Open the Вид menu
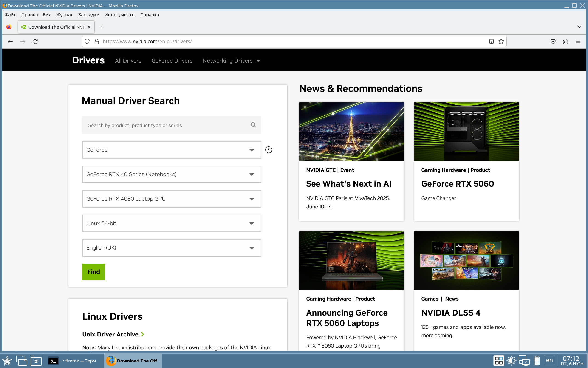Image resolution: width=588 pixels, height=368 pixels. 47,14
